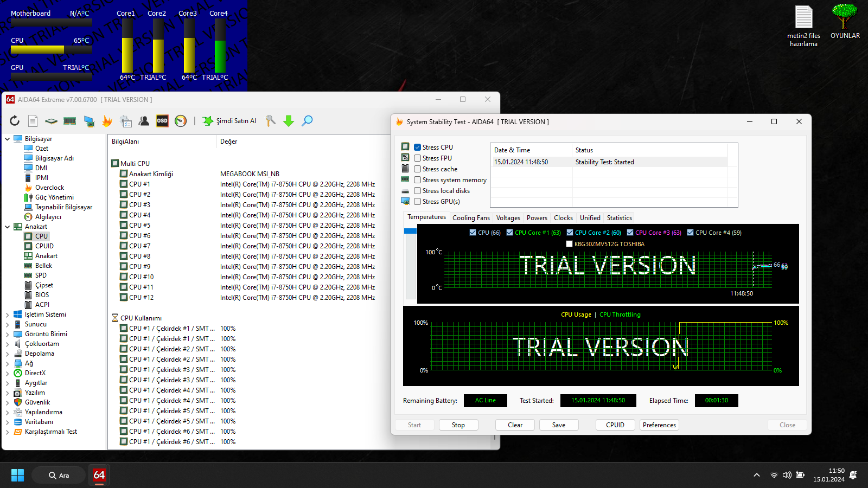The image size is (868, 488).
Task: Expand the Görüntü Birimi tree node
Action: [x=8, y=334]
